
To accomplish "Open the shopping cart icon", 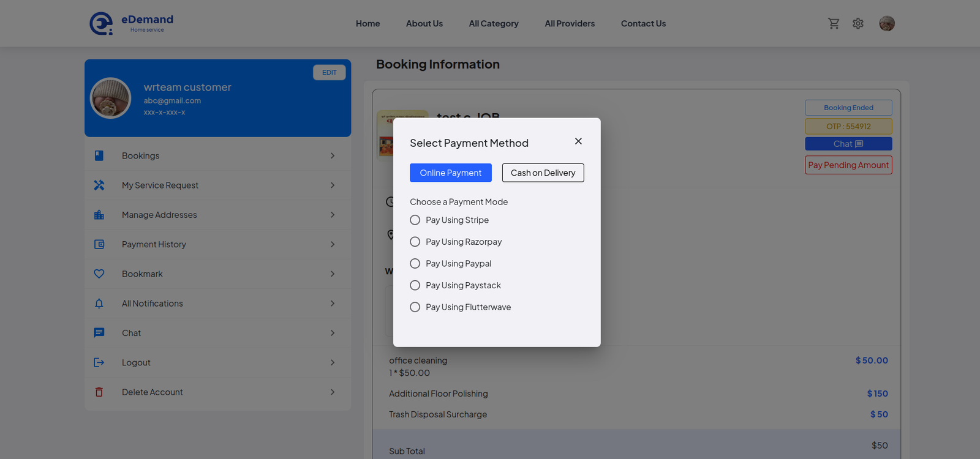I will pyautogui.click(x=834, y=24).
